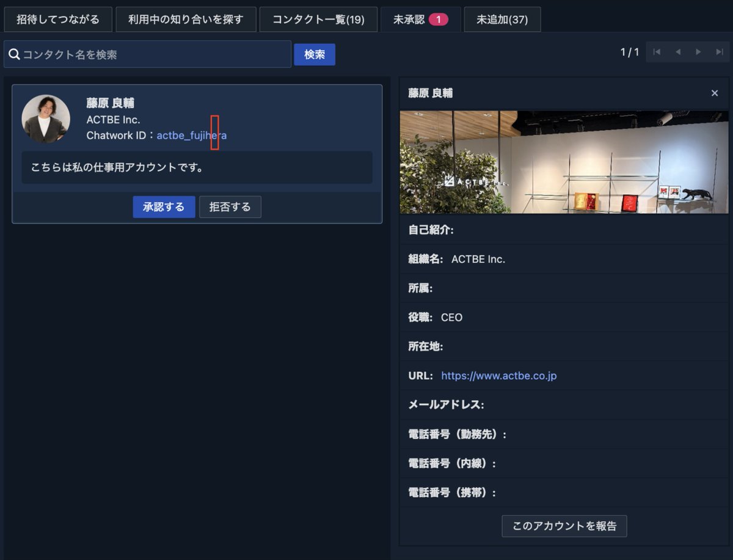Click the magnifier icon in the search bar
This screenshot has width=733, height=560.
15,54
